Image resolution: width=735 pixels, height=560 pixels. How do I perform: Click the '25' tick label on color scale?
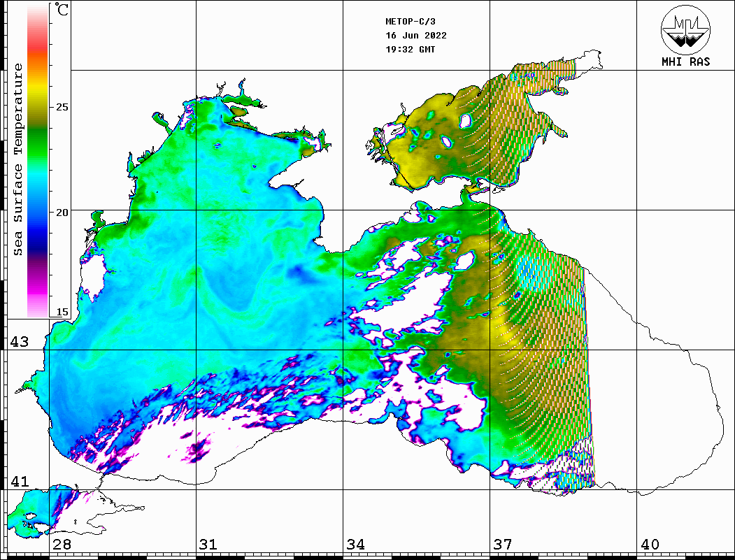tap(62, 107)
